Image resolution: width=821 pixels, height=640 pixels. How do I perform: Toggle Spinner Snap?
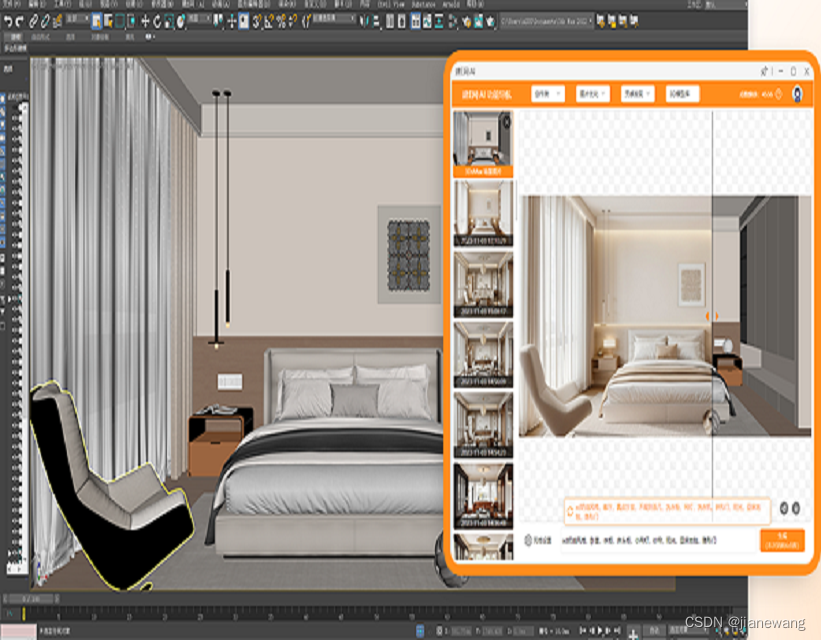coord(293,21)
